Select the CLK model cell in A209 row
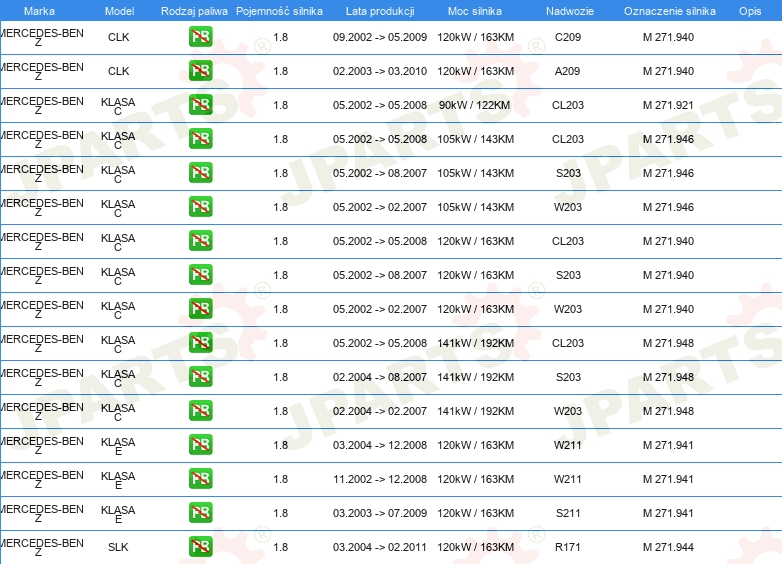 (119, 71)
